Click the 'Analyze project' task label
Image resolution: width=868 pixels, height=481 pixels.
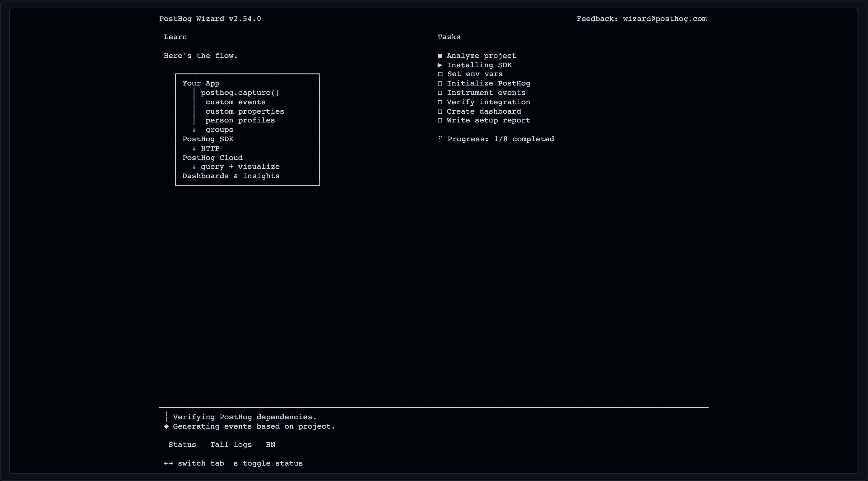coord(481,56)
